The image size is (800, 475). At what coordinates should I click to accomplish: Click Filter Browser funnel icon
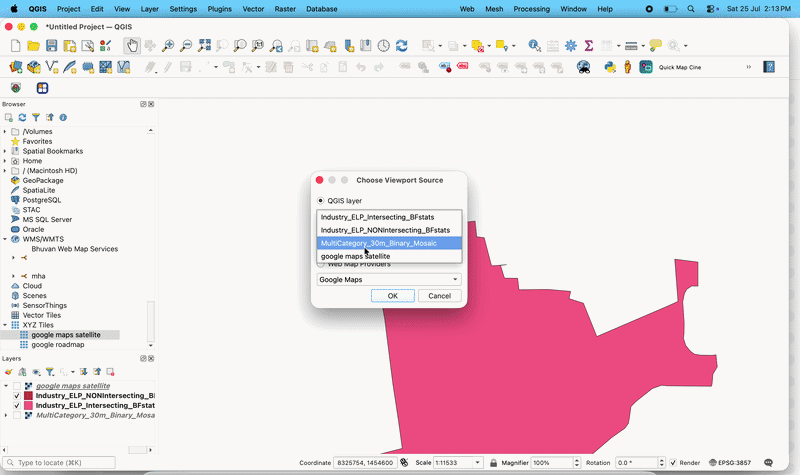coord(36,117)
